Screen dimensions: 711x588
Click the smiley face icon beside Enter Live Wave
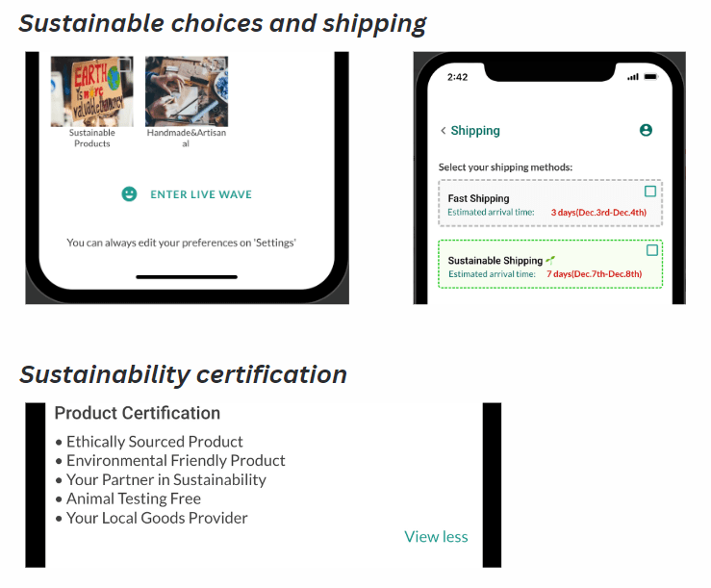point(129,194)
